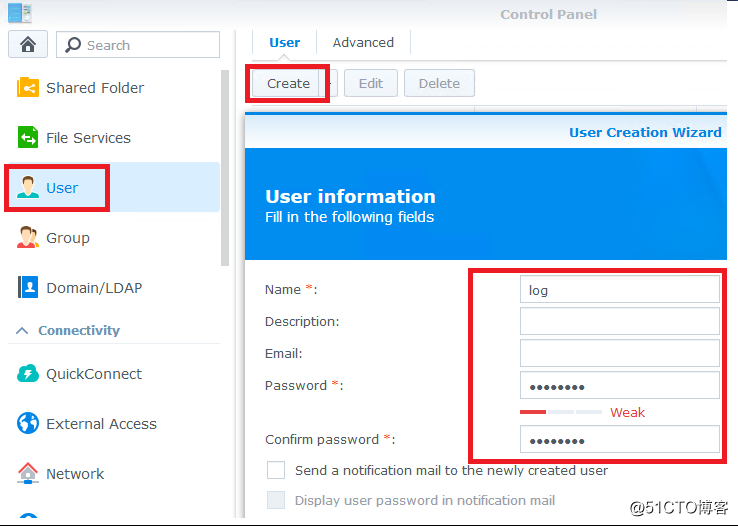Click the Create button

click(288, 83)
